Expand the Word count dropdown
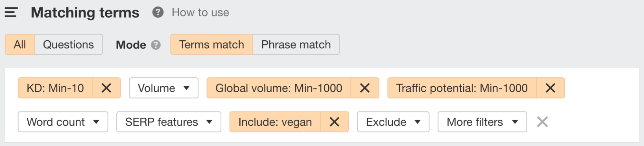 [63, 122]
